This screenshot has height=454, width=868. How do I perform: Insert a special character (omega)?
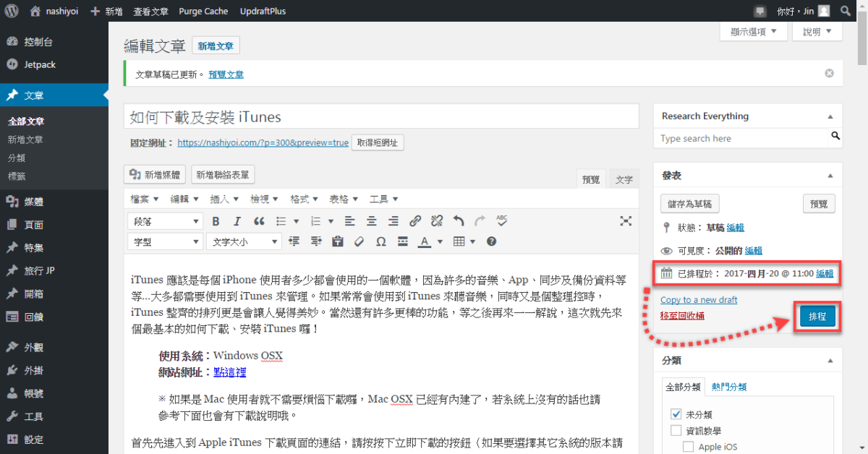coord(380,241)
